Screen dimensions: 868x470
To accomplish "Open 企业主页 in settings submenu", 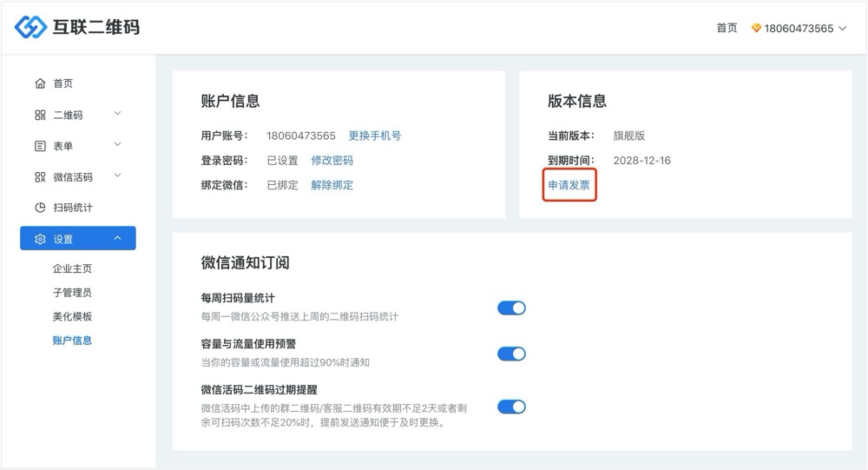I will coord(72,268).
